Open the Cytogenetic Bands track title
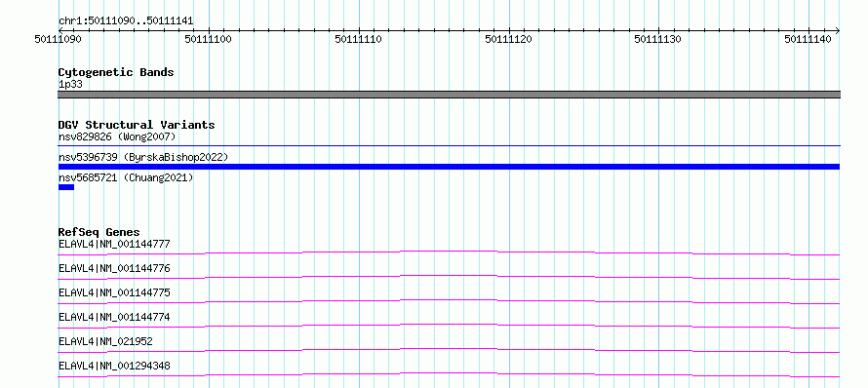 tap(116, 72)
